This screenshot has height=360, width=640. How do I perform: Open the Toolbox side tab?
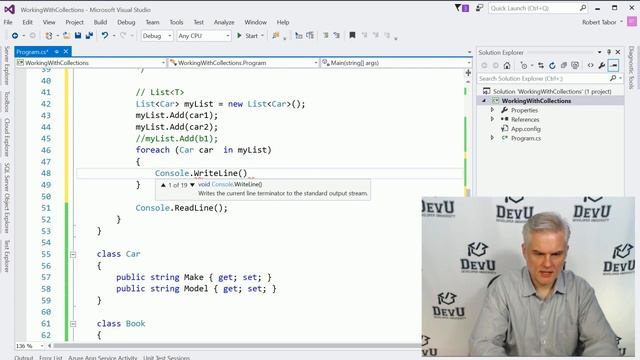click(x=7, y=102)
